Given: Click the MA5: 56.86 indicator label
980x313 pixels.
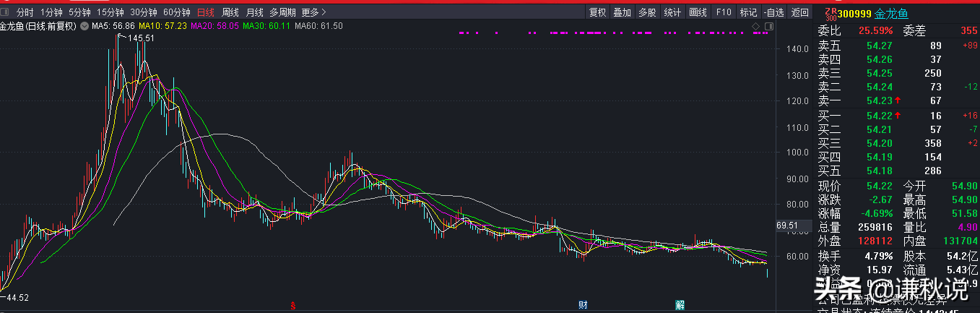Looking at the screenshot, I should coord(113,26).
